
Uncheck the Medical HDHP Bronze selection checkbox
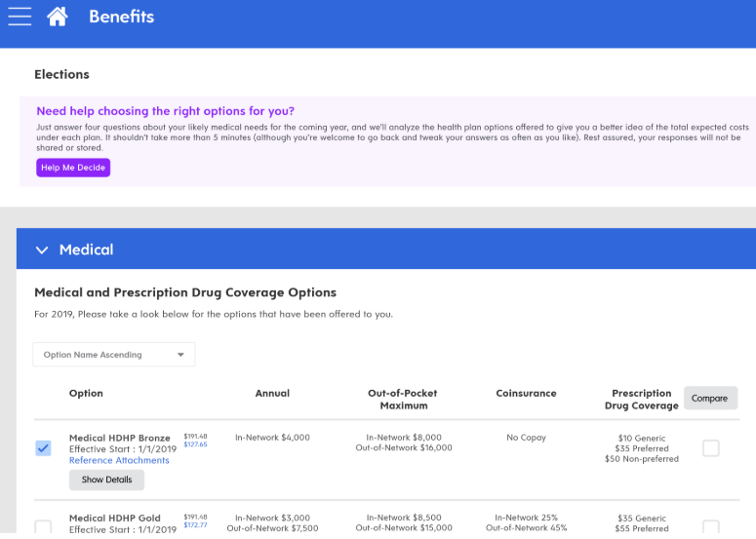coord(43,448)
